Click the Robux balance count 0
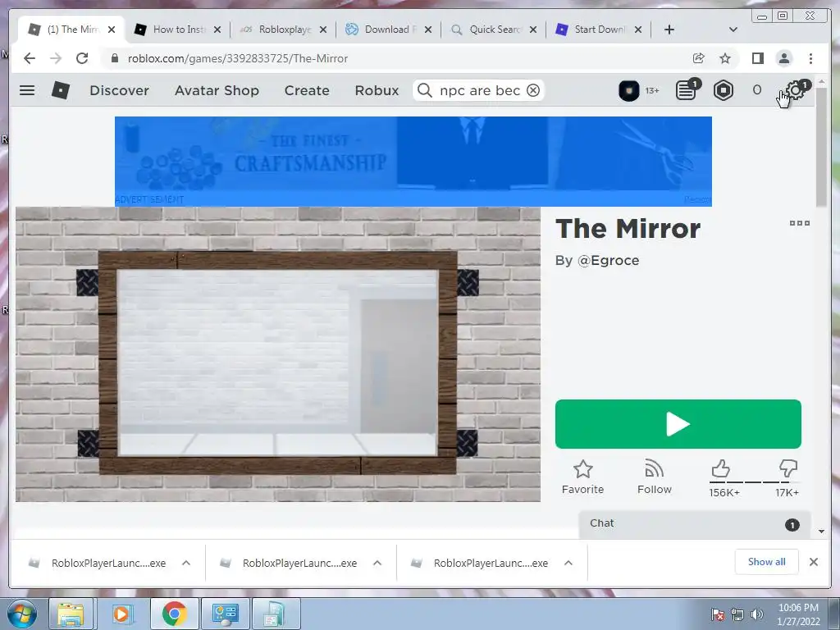Screen dimensions: 840x630 pyautogui.click(x=756, y=90)
